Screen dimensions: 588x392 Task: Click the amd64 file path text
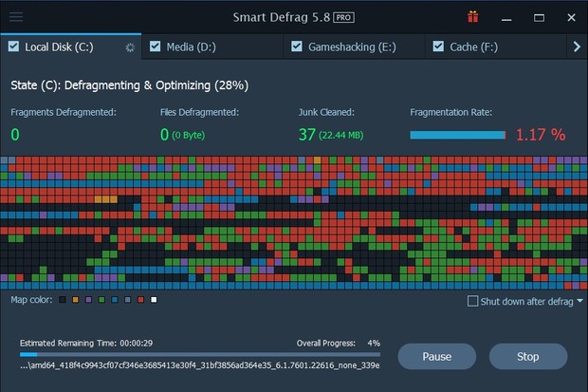(200, 365)
